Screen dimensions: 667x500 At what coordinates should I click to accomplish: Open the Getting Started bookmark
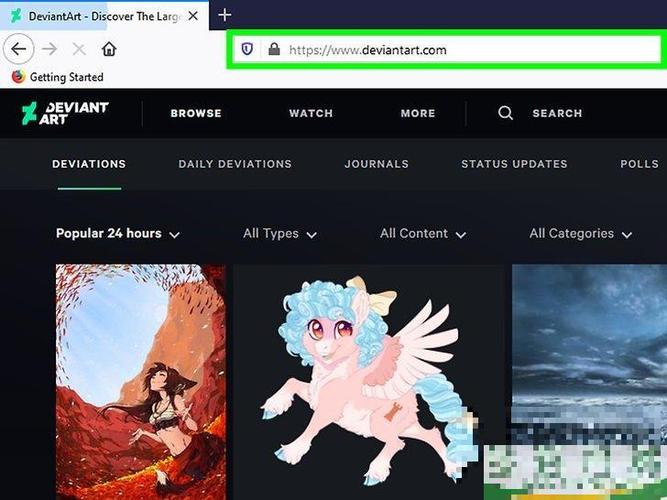click(x=57, y=77)
